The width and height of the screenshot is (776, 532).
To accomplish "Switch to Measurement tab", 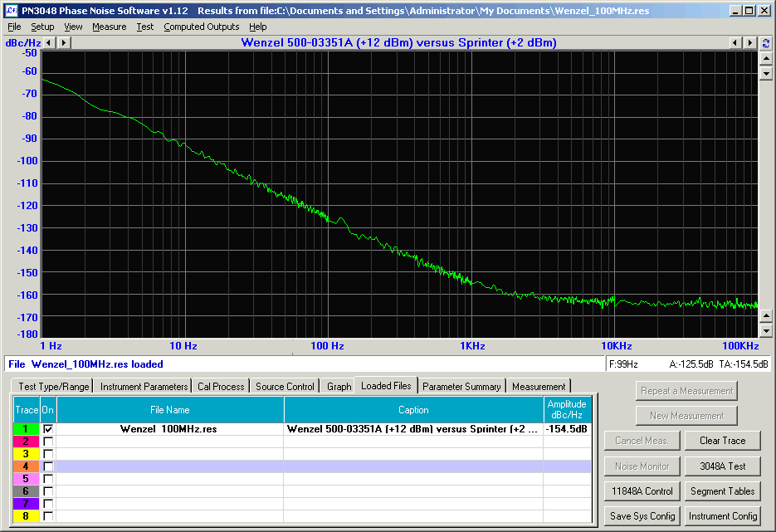I will click(x=539, y=387).
